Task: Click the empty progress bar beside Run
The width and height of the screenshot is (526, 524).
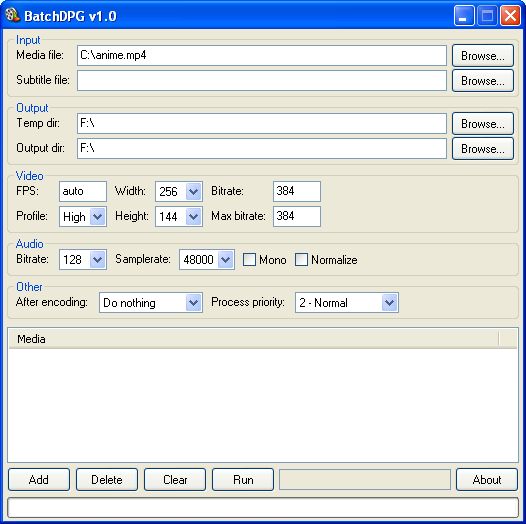Action: coord(365,480)
